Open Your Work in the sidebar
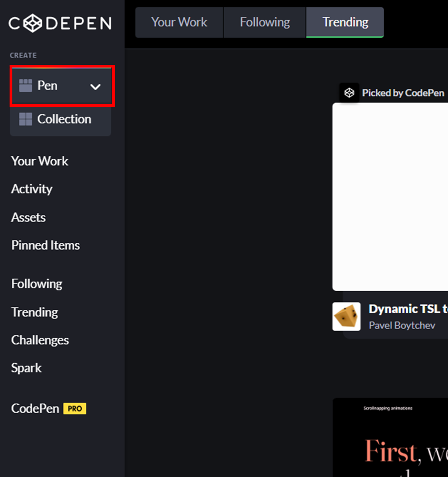 click(40, 161)
